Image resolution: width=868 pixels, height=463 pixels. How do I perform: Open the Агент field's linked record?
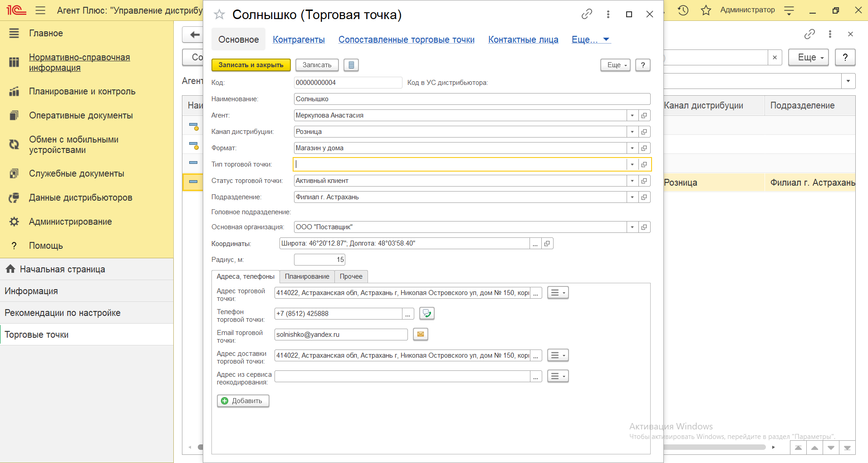click(644, 115)
